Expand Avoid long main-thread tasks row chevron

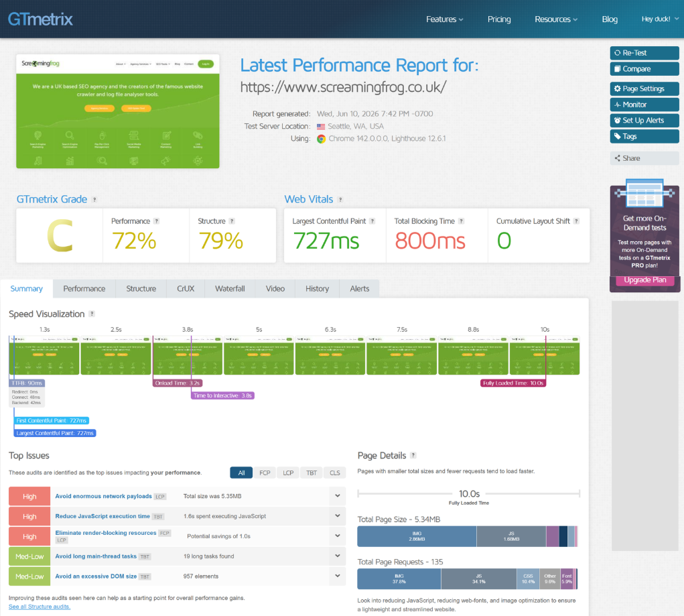tap(337, 556)
